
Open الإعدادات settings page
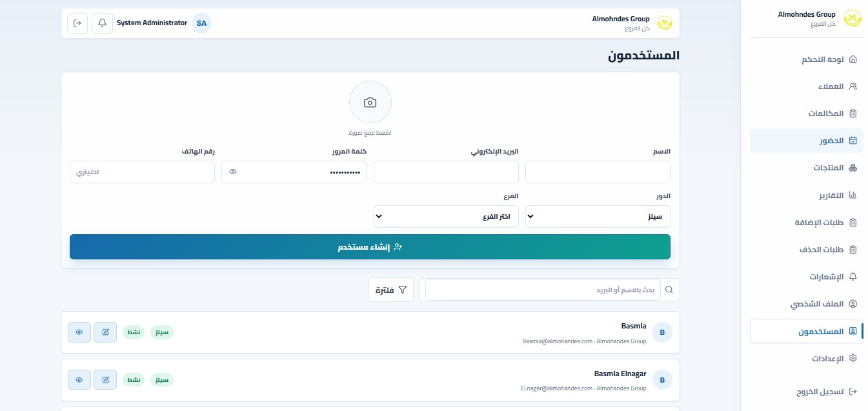pyautogui.click(x=807, y=359)
